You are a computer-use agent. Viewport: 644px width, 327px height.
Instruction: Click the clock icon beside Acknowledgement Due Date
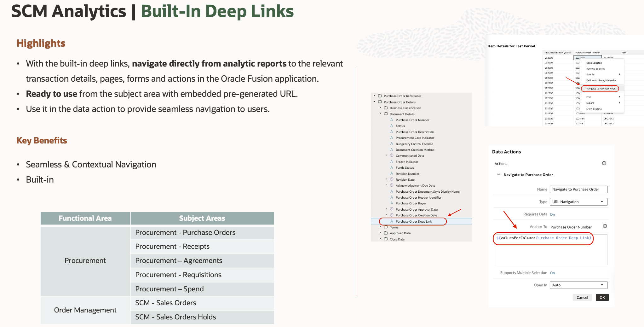[x=392, y=185]
